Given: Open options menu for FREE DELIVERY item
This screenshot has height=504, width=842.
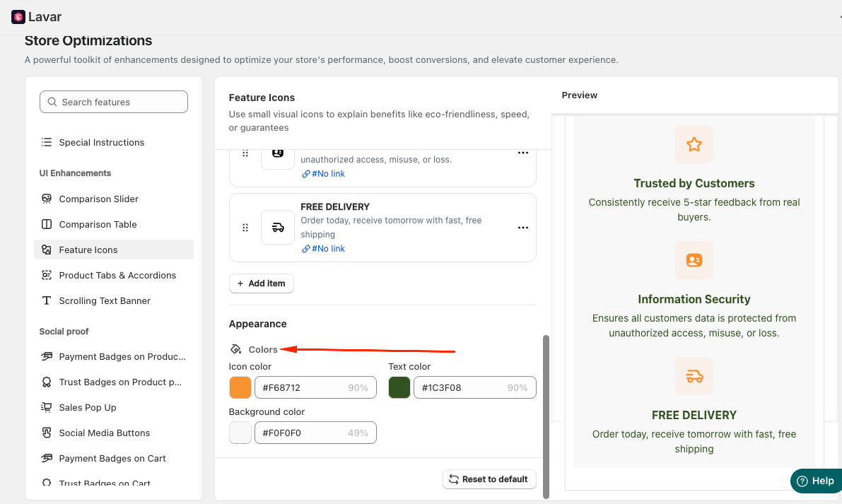Looking at the screenshot, I should tap(523, 228).
